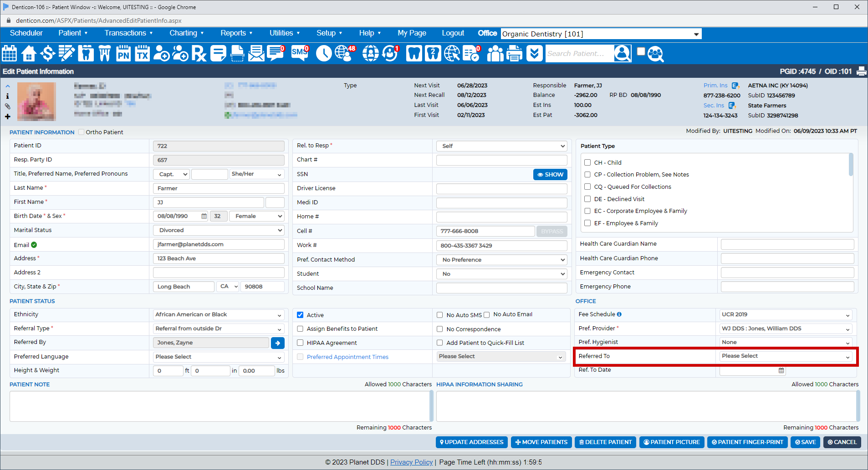This screenshot has height=470, width=868.
Task: Open the Referred To dropdown
Action: click(786, 356)
